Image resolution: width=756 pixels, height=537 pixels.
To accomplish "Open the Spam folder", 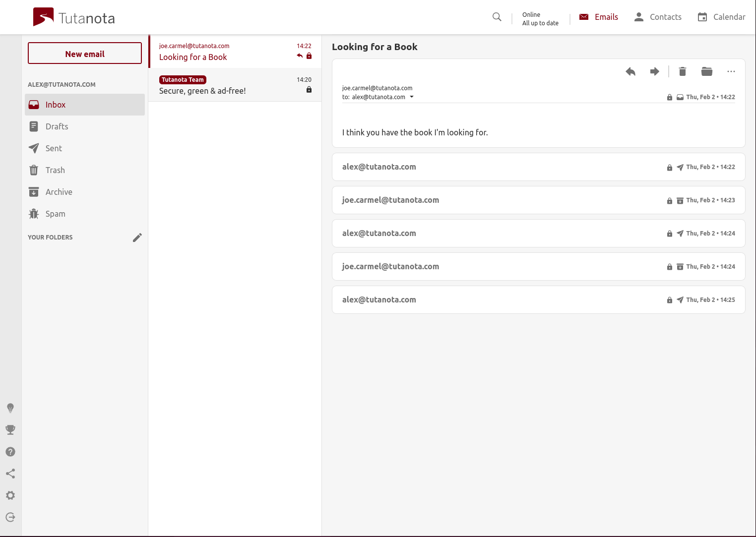I will (x=56, y=214).
